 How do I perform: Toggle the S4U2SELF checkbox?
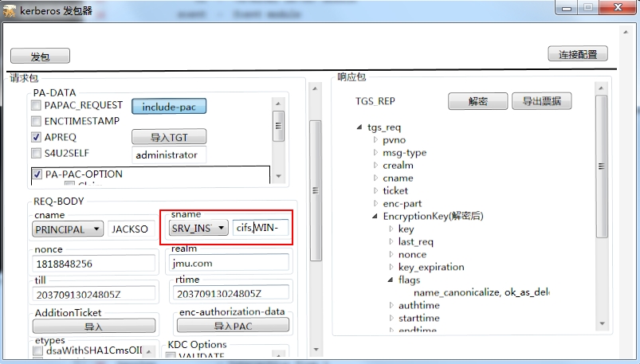[36, 153]
